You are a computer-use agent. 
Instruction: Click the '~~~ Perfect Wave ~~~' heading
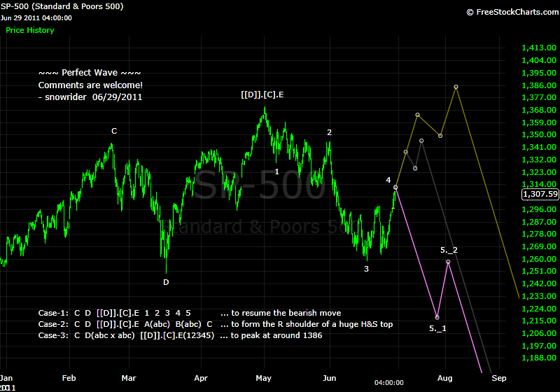(x=90, y=73)
